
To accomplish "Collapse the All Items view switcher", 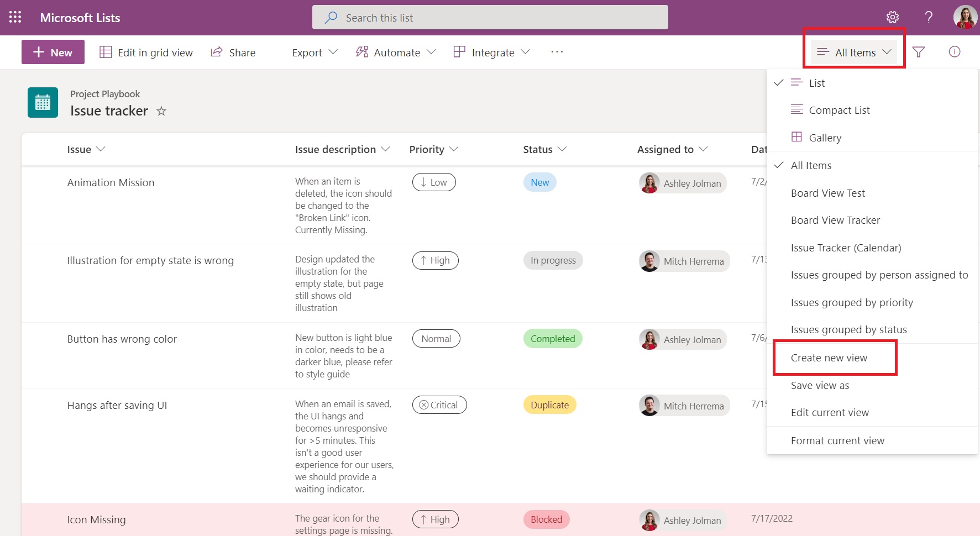I will 854,52.
